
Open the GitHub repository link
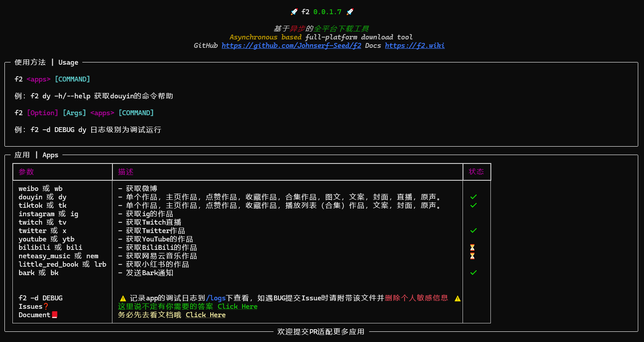tap(291, 45)
